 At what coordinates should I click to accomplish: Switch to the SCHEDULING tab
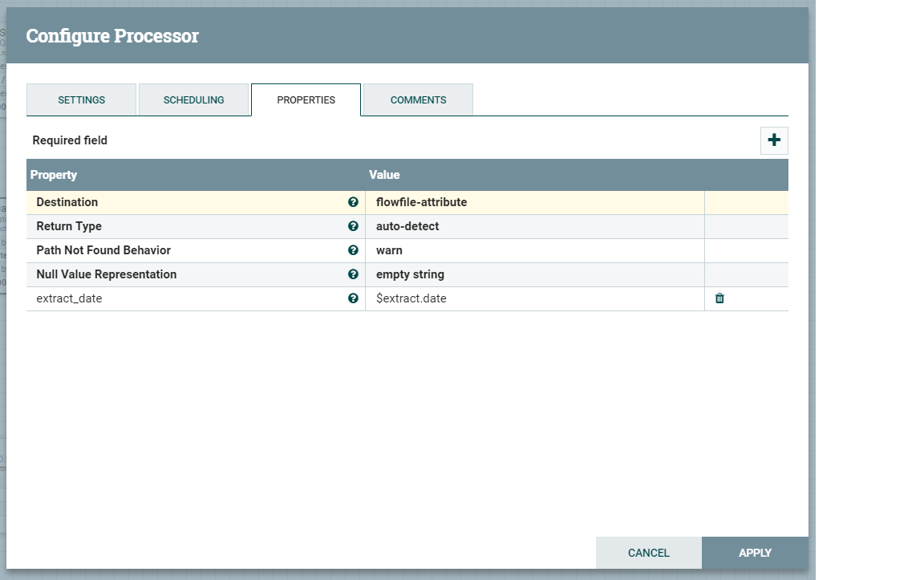tap(193, 99)
